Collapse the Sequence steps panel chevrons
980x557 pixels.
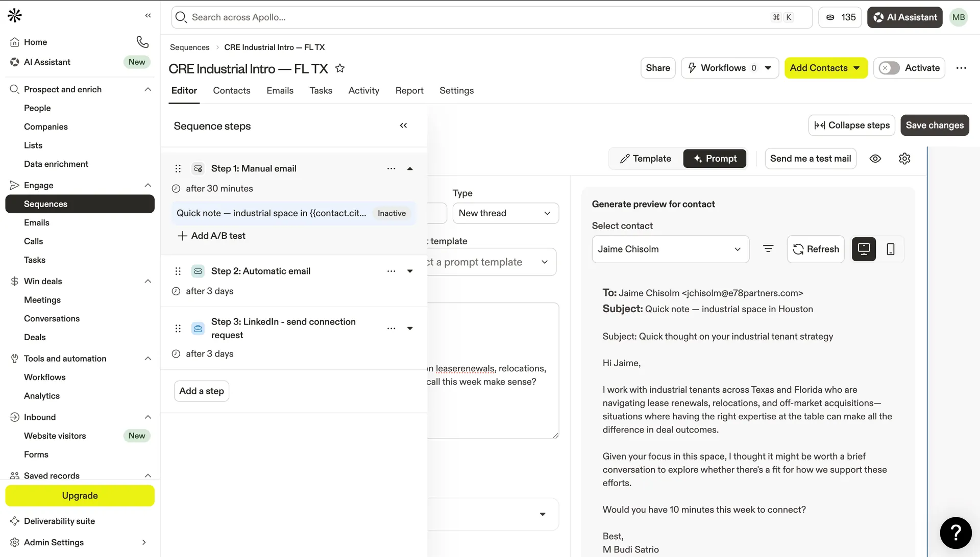click(x=403, y=125)
